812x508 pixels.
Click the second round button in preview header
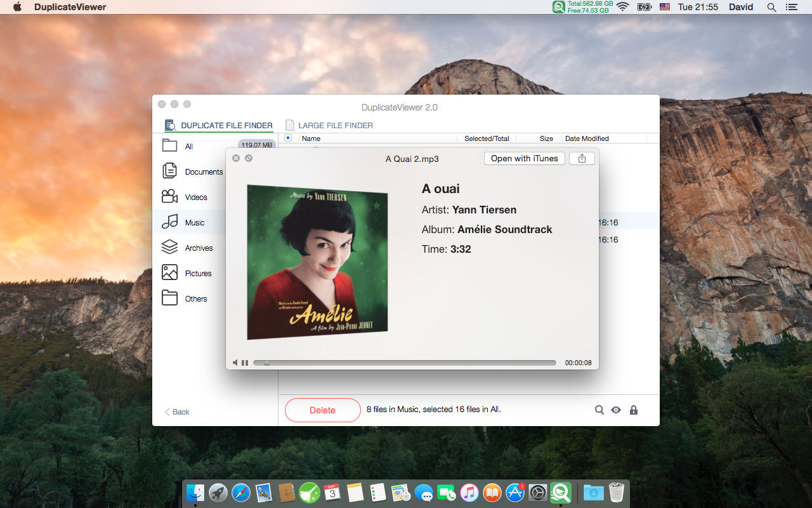pyautogui.click(x=249, y=158)
